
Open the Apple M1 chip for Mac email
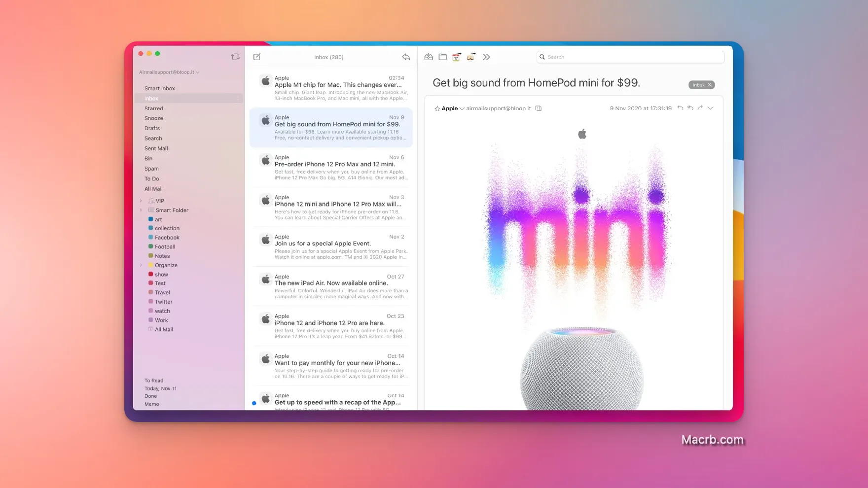point(331,88)
